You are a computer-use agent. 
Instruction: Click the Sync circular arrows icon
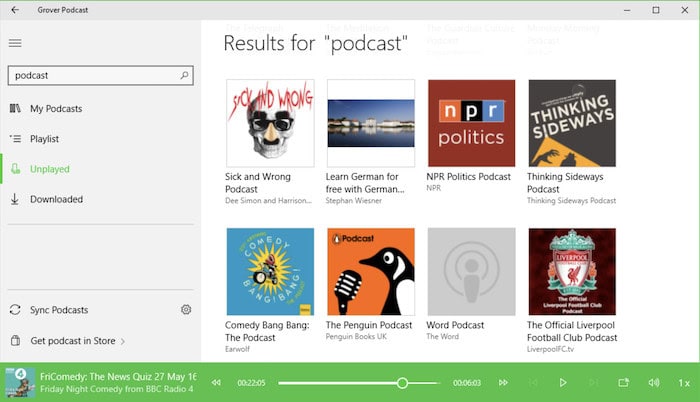[x=15, y=310]
